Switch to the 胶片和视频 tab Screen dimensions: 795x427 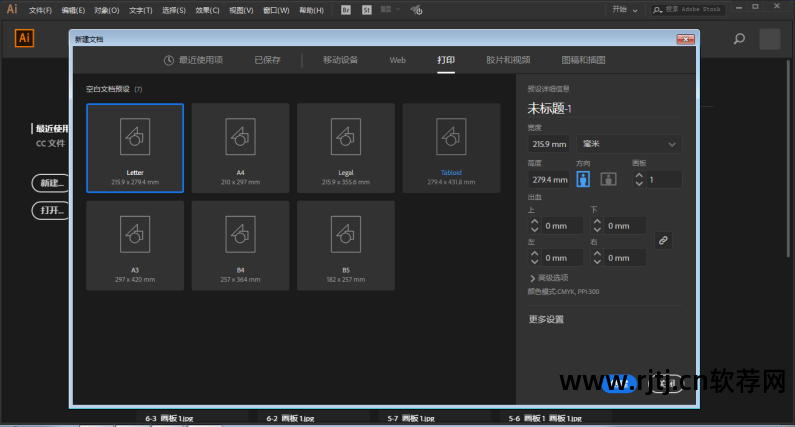(x=508, y=60)
